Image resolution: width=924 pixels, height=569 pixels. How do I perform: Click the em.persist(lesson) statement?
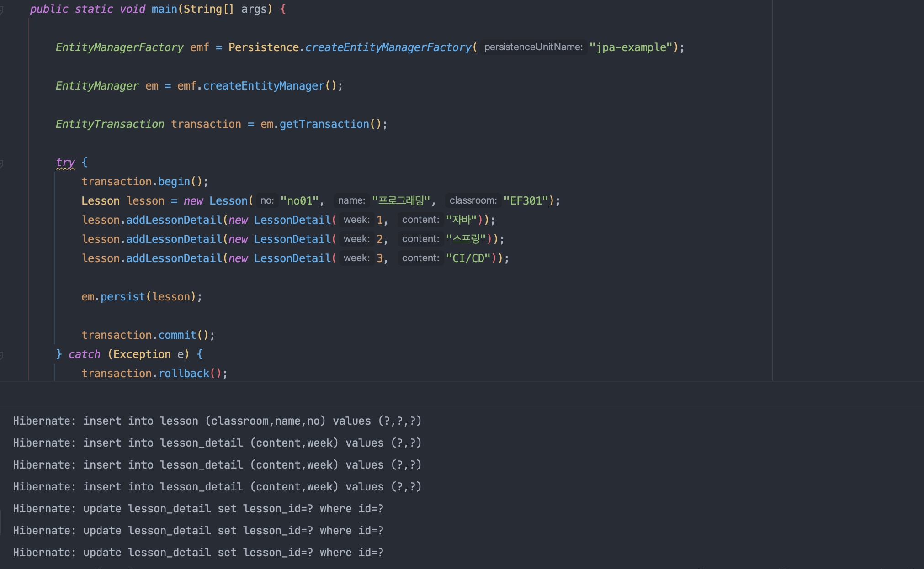coord(141,297)
